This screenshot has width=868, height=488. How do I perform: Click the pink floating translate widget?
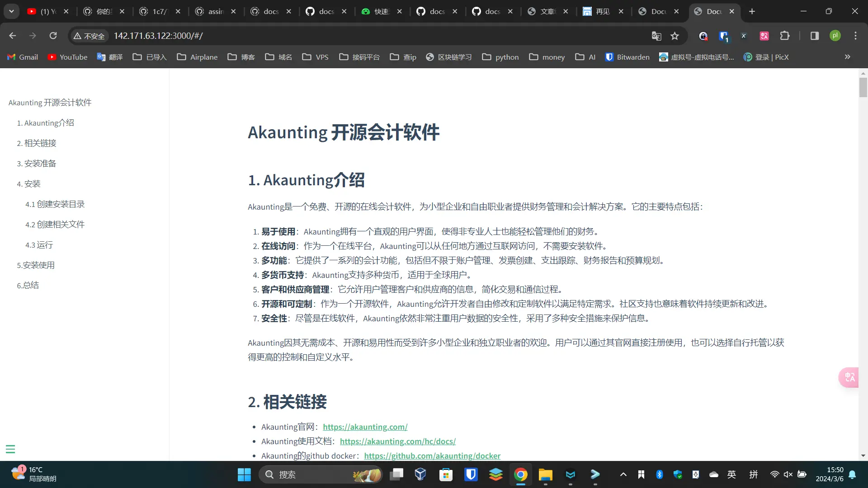tap(849, 377)
